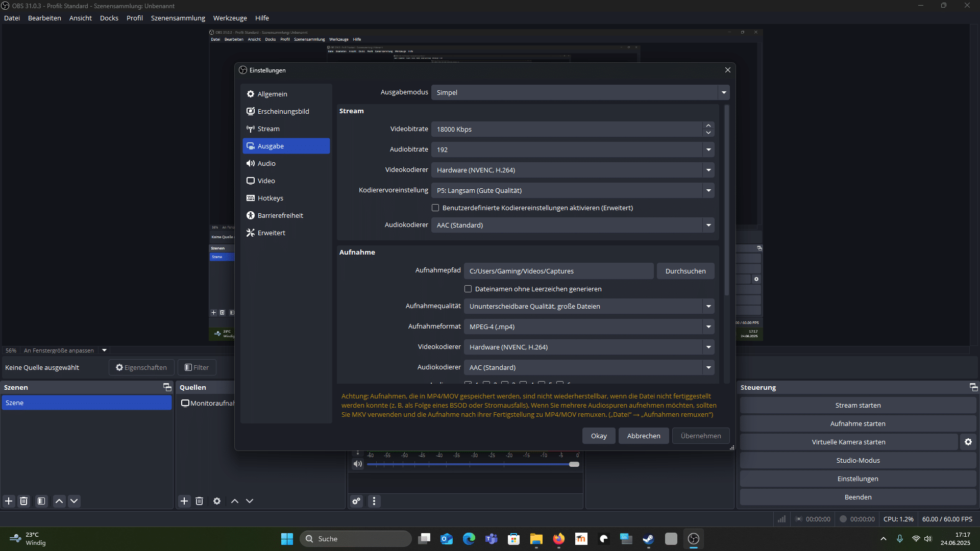
Task: Open the Ausgabemodus dropdown
Action: click(580, 92)
